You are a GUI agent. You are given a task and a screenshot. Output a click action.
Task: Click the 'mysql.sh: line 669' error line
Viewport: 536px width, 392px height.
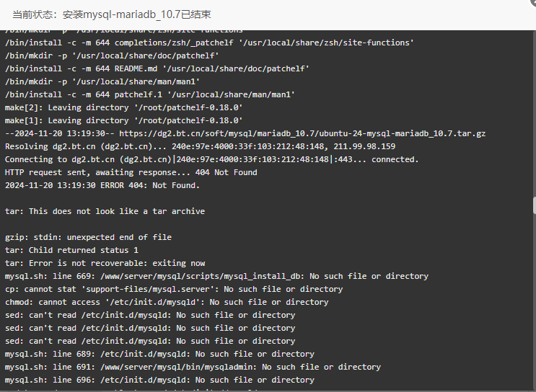coord(216,276)
